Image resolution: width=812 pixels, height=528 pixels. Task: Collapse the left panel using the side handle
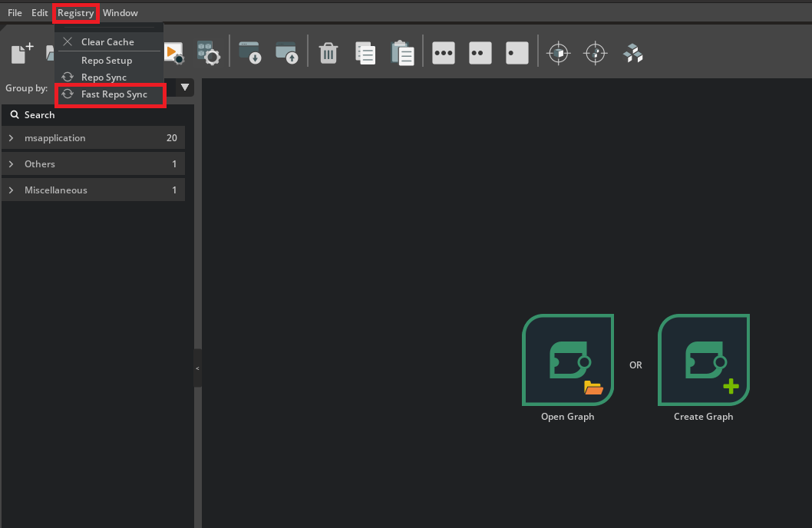[197, 368]
